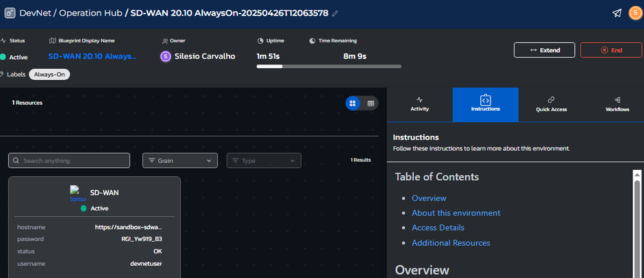Click the time remaining value 8m 9s

point(355,56)
